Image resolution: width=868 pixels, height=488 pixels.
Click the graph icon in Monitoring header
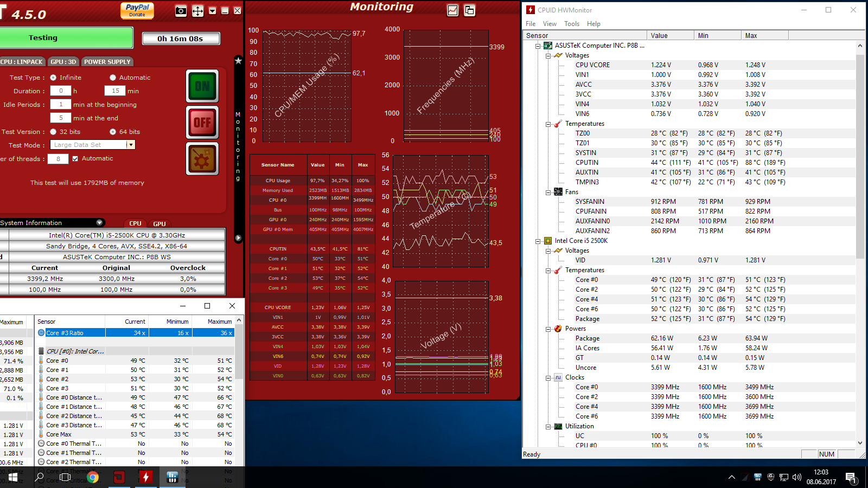pyautogui.click(x=453, y=10)
